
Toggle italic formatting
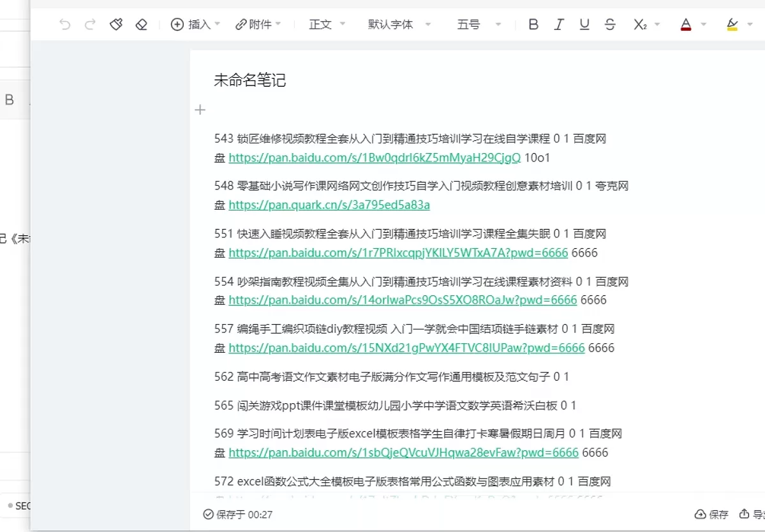tap(559, 24)
